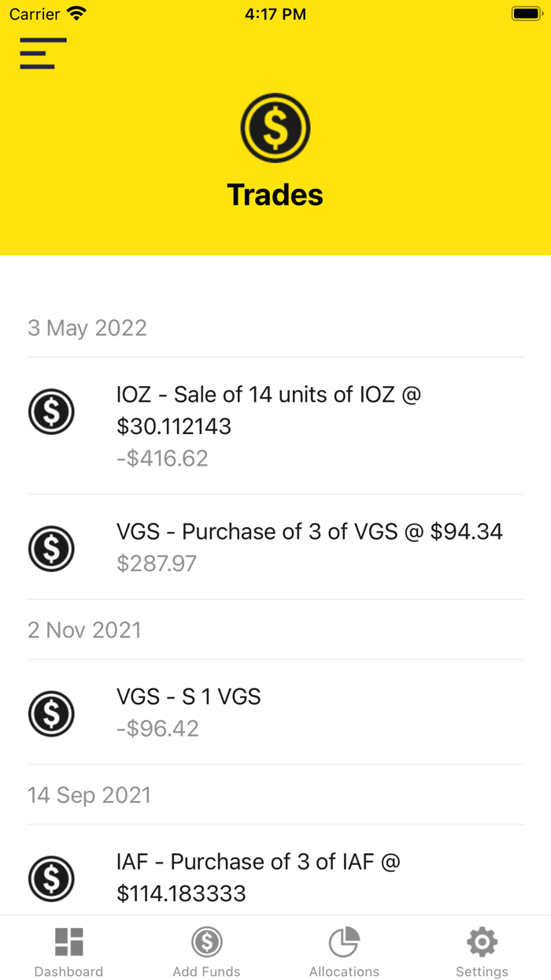Open the hamburger menu icon
This screenshot has width=551, height=980.
pos(43,53)
